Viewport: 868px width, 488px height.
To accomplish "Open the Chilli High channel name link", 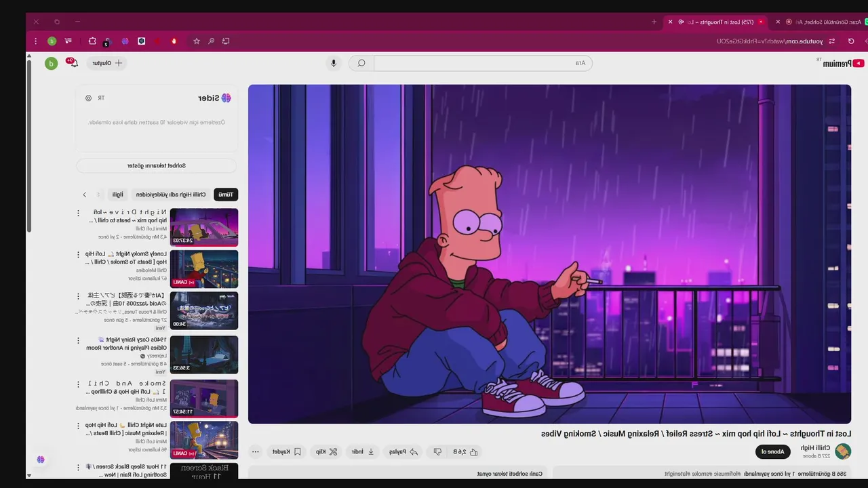I will [x=815, y=448].
